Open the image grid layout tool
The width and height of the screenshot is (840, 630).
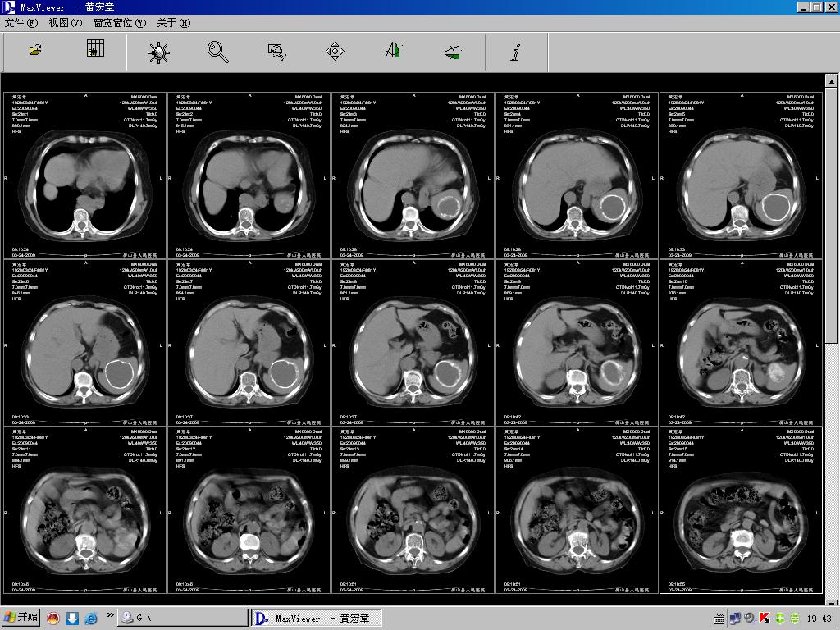tap(95, 49)
